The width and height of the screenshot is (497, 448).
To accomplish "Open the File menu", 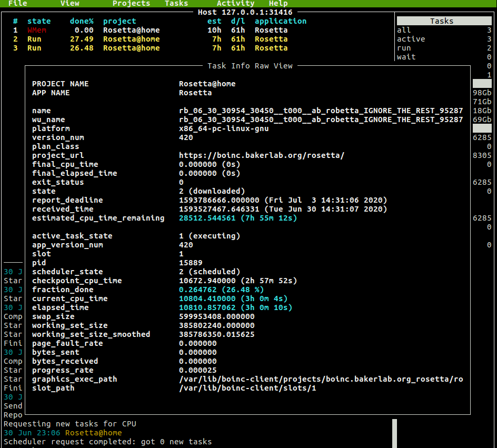I will coord(18,4).
